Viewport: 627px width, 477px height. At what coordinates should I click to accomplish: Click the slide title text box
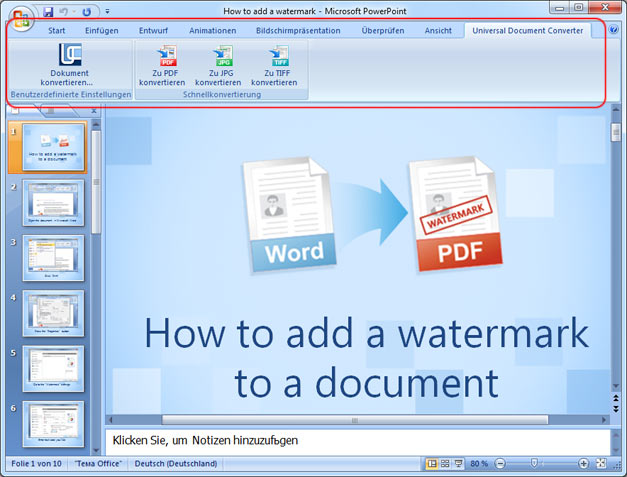(x=366, y=357)
